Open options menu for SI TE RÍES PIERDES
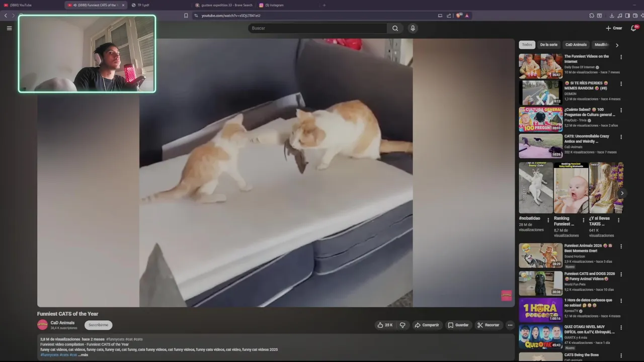 621,84
